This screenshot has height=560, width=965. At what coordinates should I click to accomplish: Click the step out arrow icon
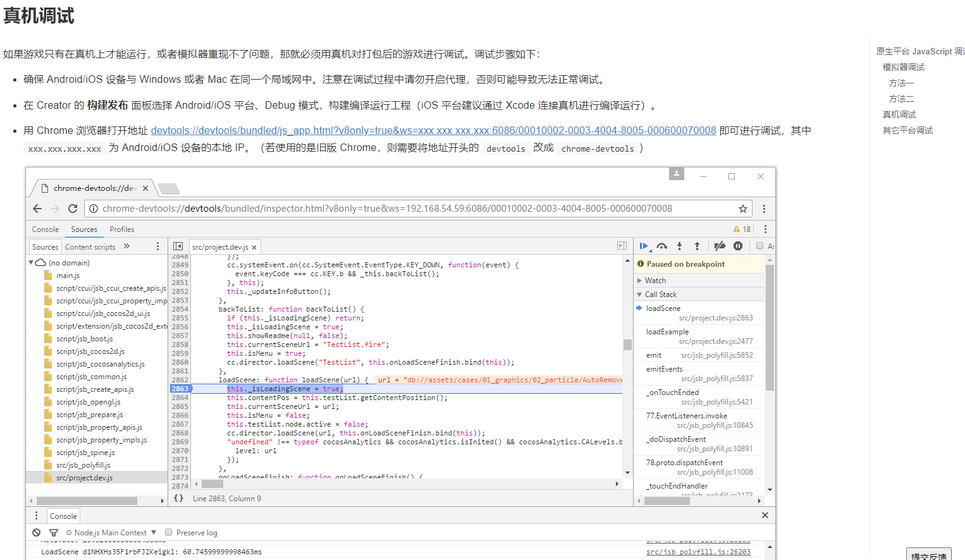tap(697, 247)
